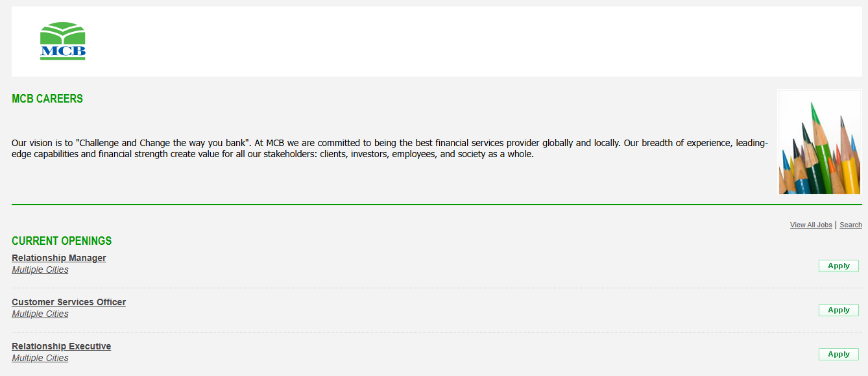Screen dimensions: 868x376
Task: Apply for the Customer Services Officer position
Action: click(838, 310)
